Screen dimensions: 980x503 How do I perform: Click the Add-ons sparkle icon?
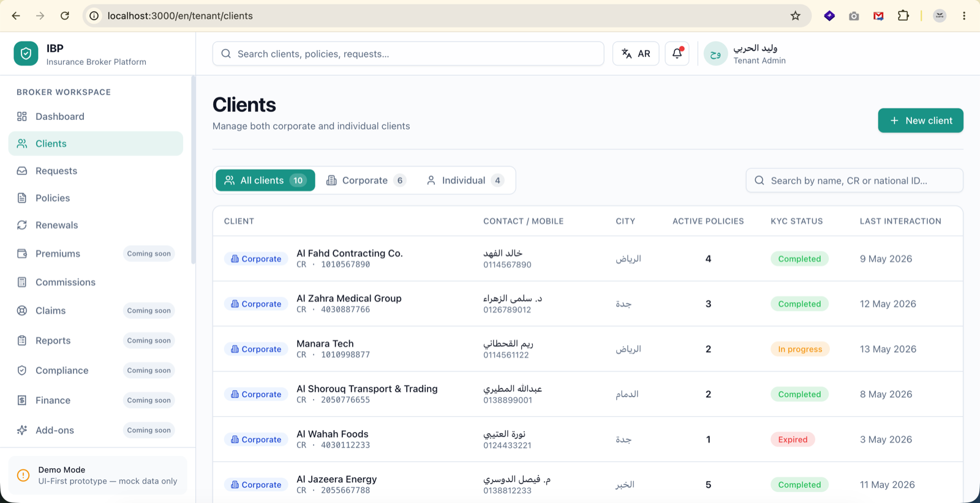click(x=22, y=430)
